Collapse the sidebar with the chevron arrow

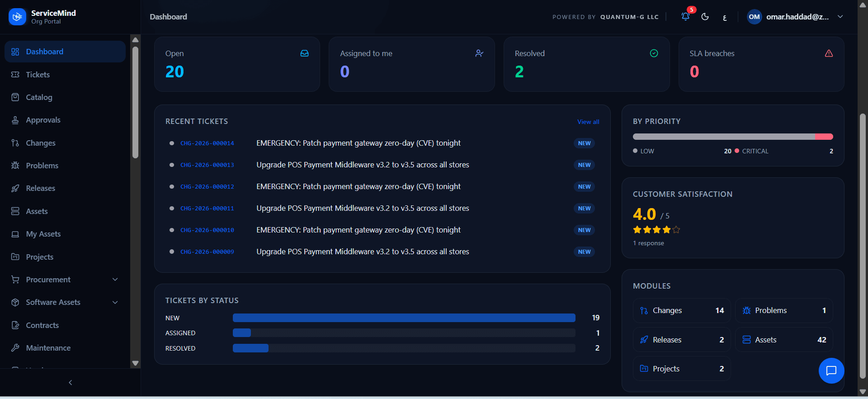pyautogui.click(x=70, y=383)
